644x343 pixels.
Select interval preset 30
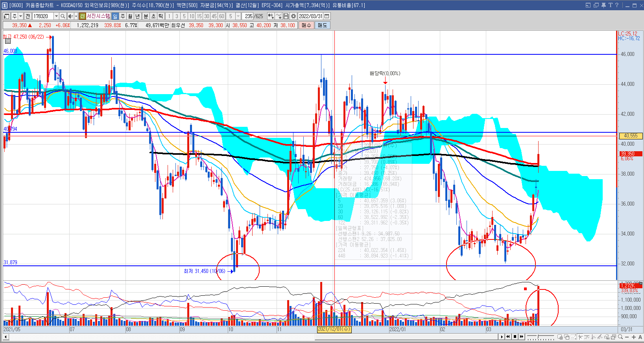click(207, 16)
